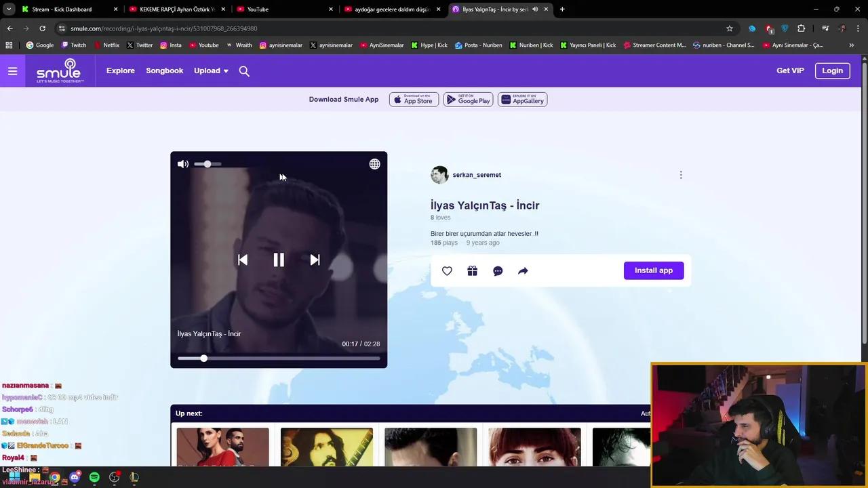Mute the tab via speaker icon on tab

tap(535, 9)
